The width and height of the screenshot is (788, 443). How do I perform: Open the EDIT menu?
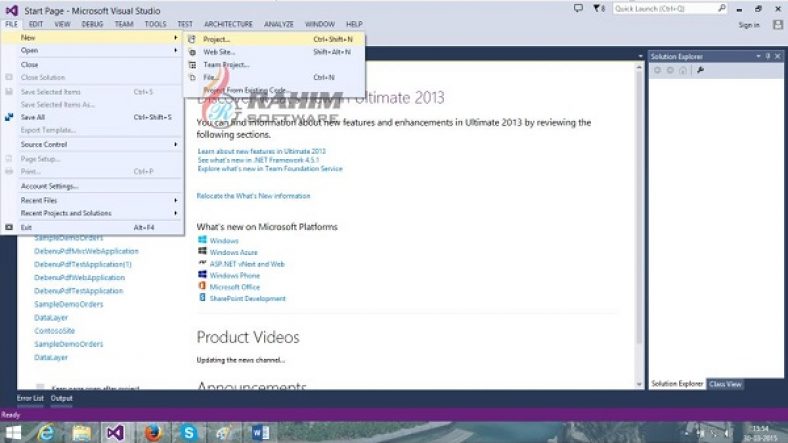(36, 24)
